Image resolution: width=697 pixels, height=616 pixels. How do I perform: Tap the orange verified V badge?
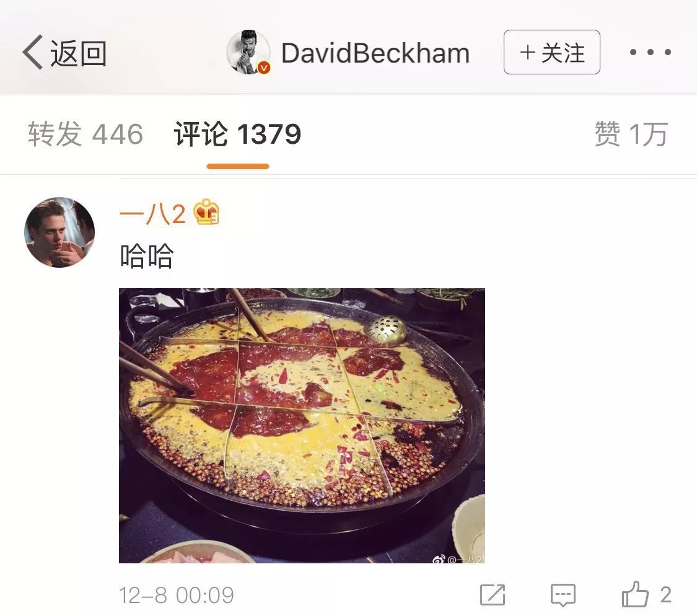coord(264,68)
